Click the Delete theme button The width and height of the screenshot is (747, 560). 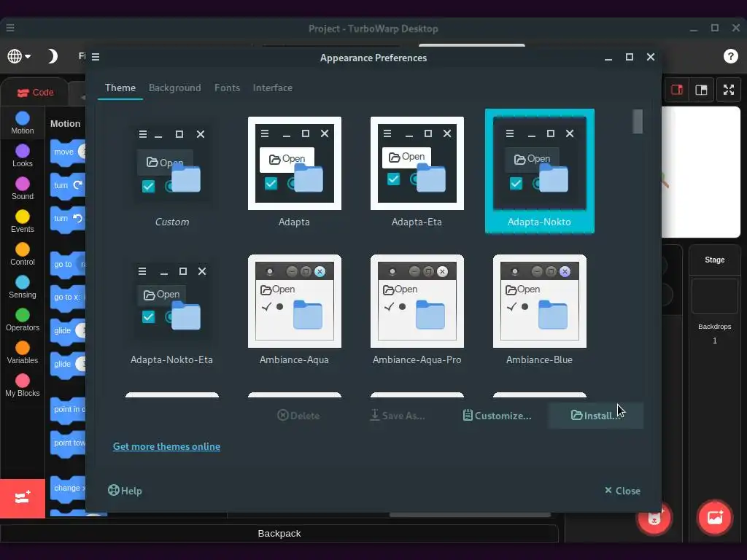coord(298,416)
